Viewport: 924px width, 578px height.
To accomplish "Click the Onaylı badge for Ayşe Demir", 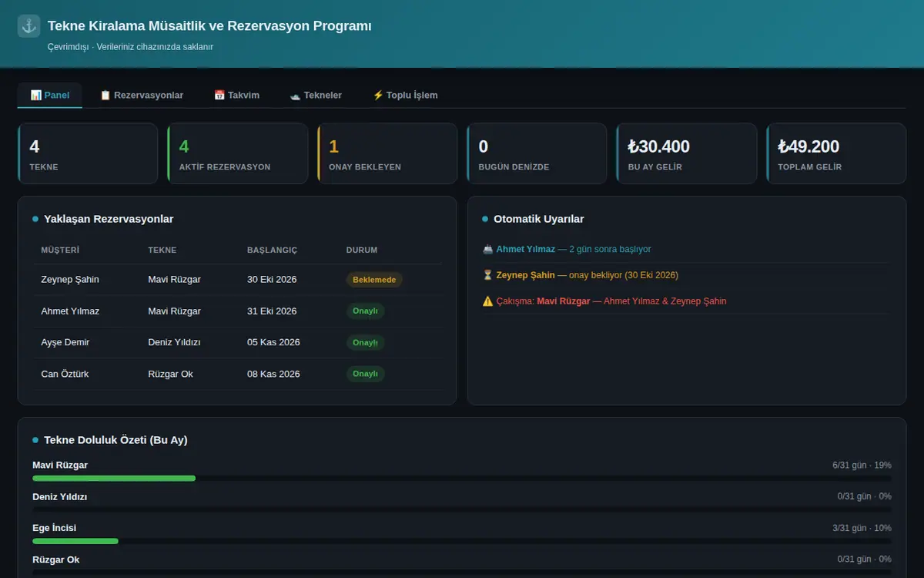I will [x=365, y=342].
